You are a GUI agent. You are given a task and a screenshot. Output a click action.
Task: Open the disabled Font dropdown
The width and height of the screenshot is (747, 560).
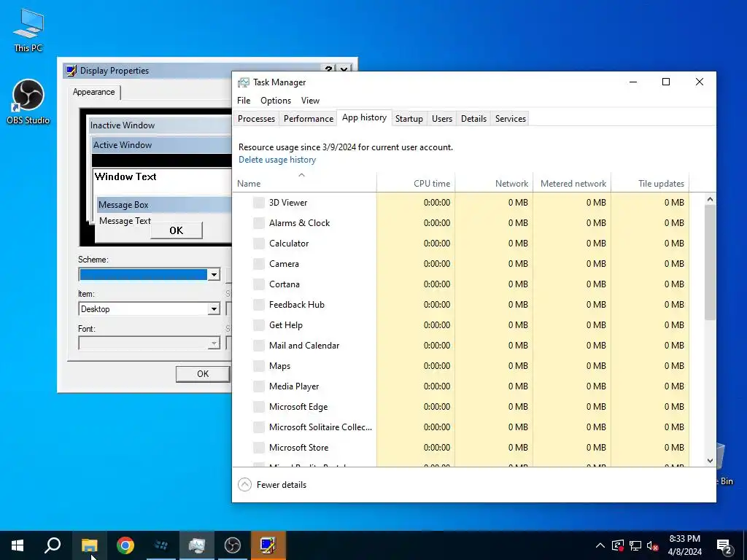(x=214, y=343)
